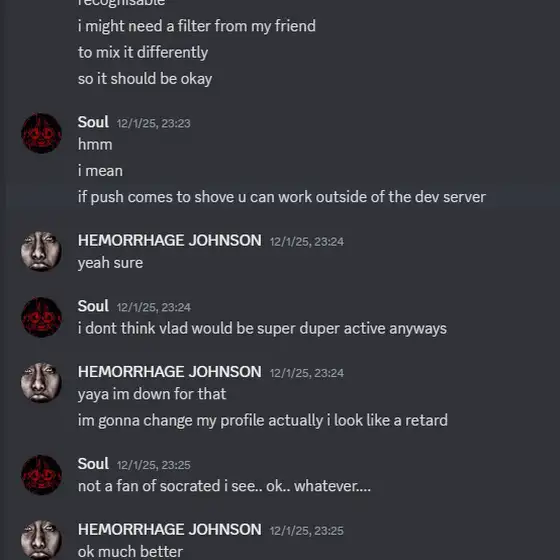This screenshot has height=560, width=560.
Task: Click the Soul username at 23:25
Action: tap(93, 464)
